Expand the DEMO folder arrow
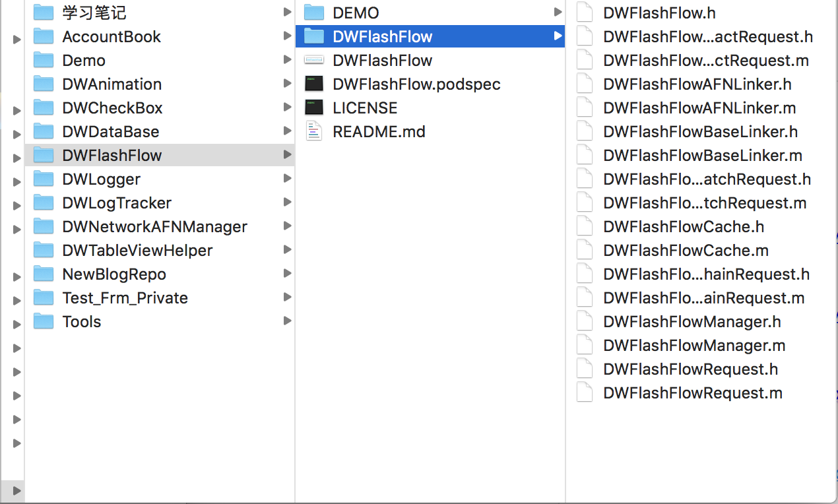This screenshot has height=504, width=838. click(x=558, y=12)
